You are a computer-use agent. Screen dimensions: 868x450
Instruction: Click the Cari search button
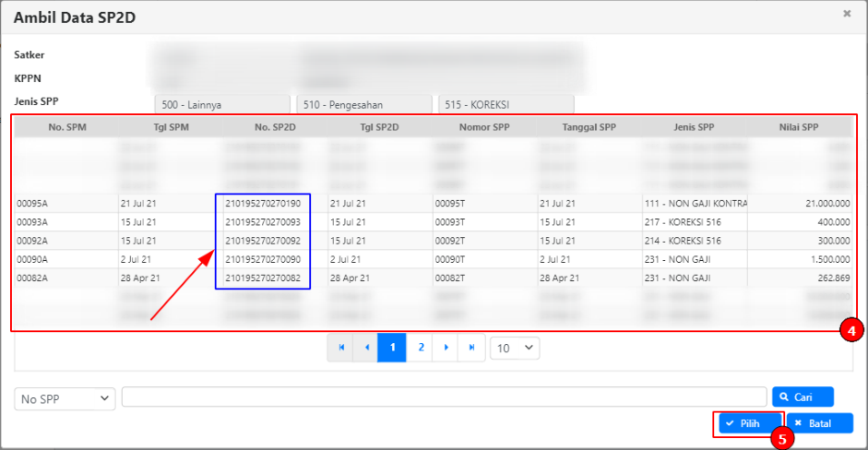803,397
